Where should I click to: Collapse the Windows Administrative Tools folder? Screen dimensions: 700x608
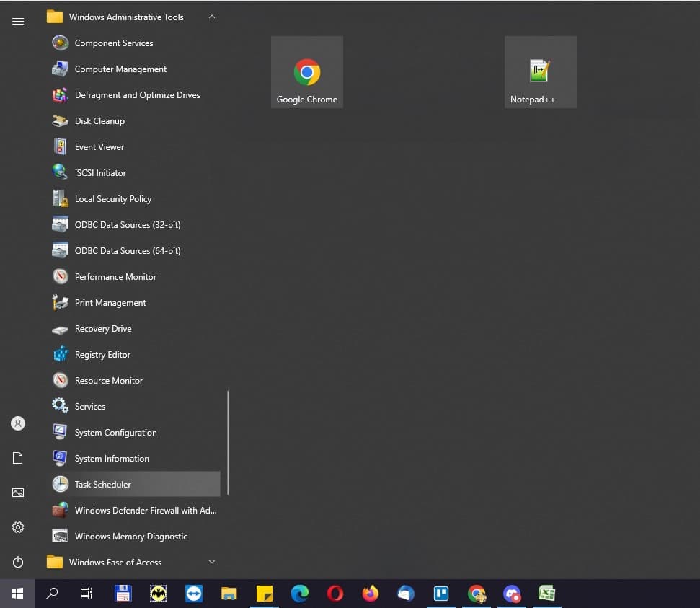click(133, 17)
